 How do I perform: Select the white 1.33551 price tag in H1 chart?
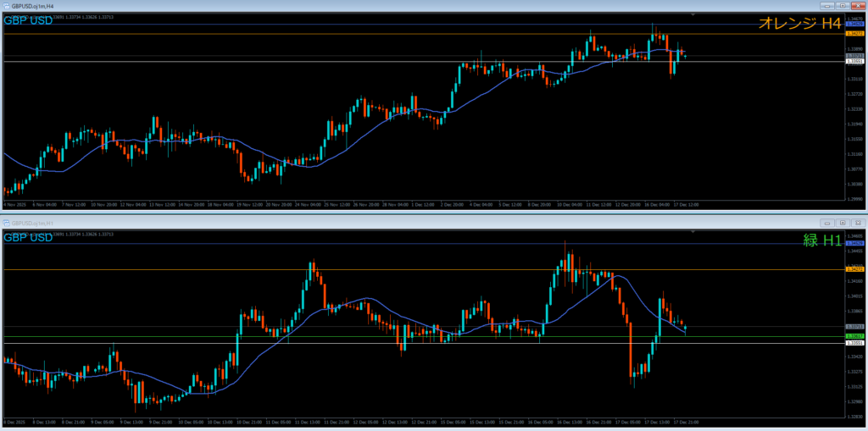click(x=854, y=343)
